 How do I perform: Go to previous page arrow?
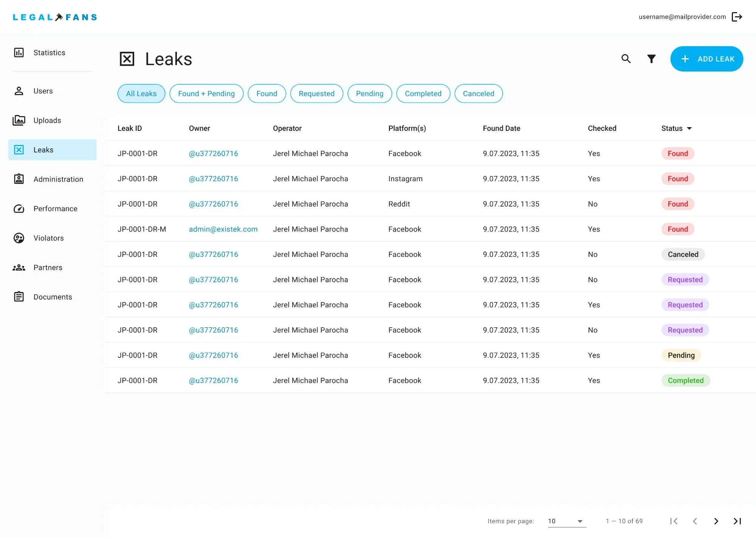695,521
